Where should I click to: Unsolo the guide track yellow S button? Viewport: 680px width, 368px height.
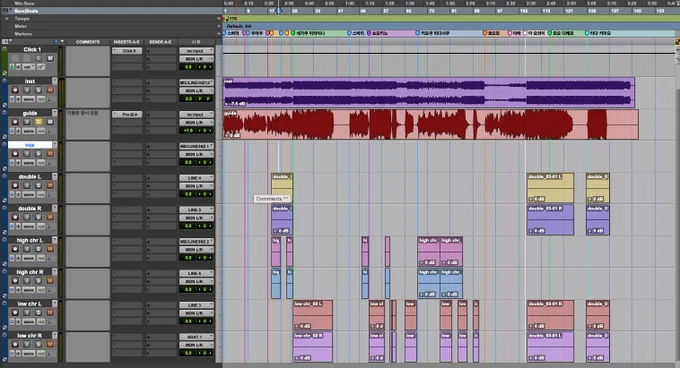39,122
